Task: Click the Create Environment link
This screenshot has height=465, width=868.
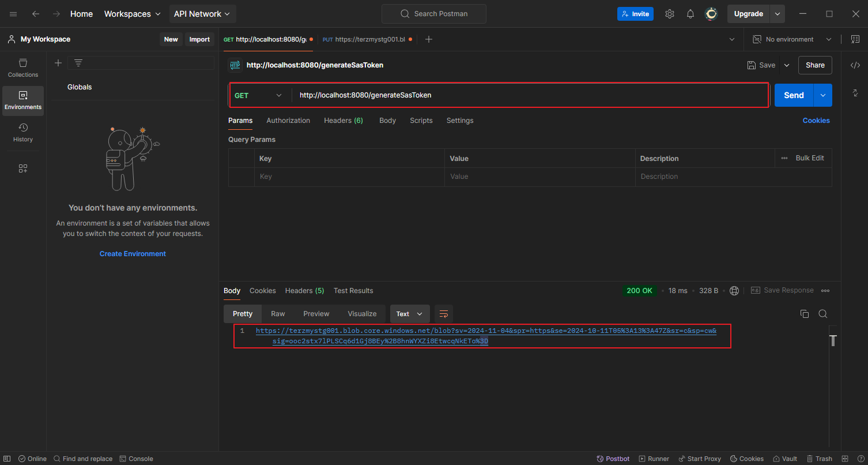Action: click(x=133, y=254)
